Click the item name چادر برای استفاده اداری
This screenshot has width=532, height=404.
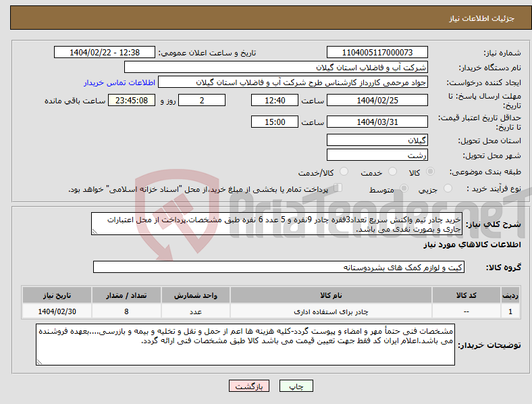tap(331, 311)
